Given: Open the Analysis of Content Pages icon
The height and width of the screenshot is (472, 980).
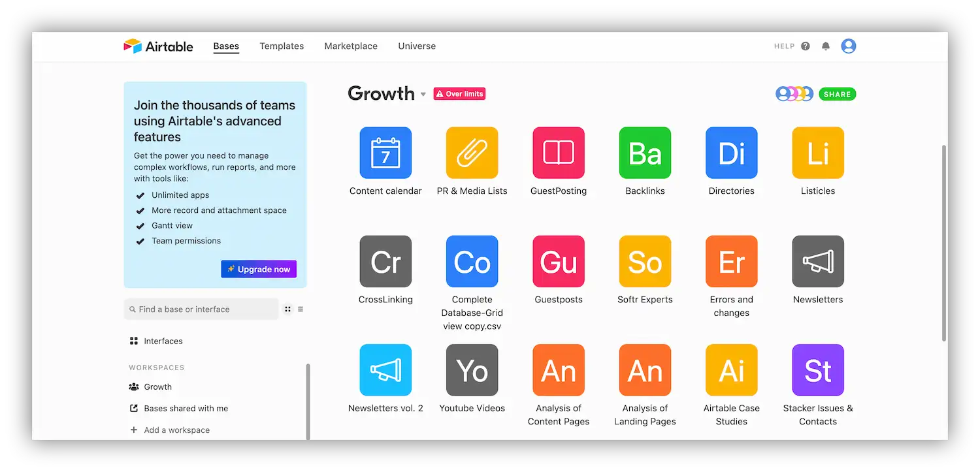Looking at the screenshot, I should click(559, 370).
